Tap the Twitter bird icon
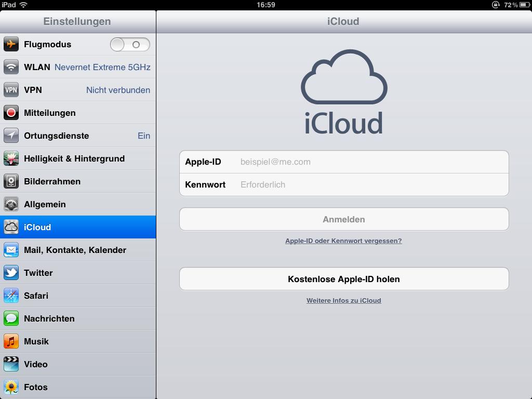Image resolution: width=532 pixels, height=399 pixels. pos(11,273)
